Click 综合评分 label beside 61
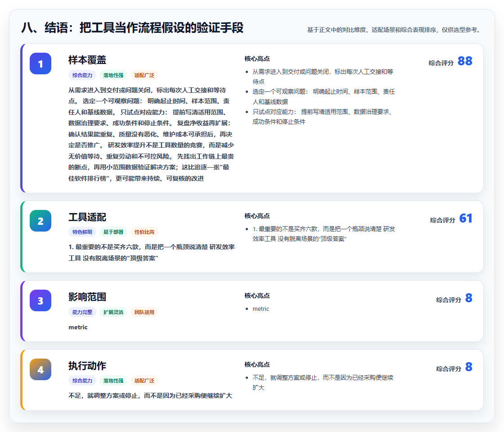 [443, 220]
